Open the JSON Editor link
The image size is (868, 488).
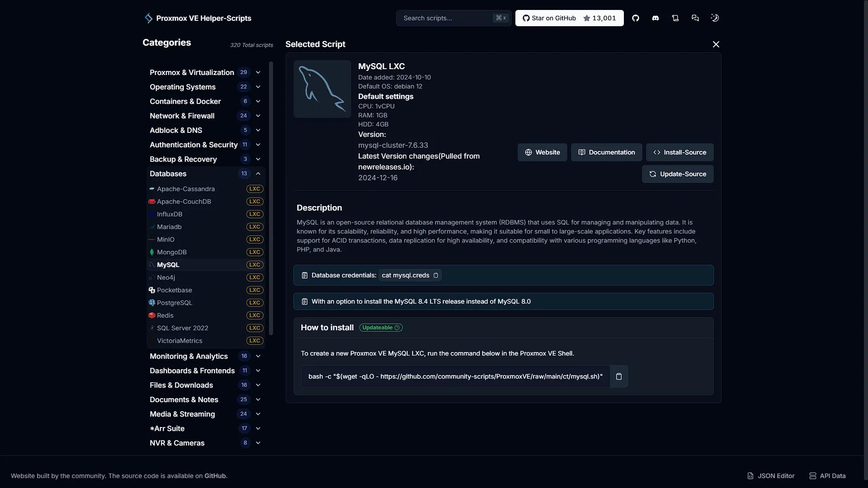771,476
